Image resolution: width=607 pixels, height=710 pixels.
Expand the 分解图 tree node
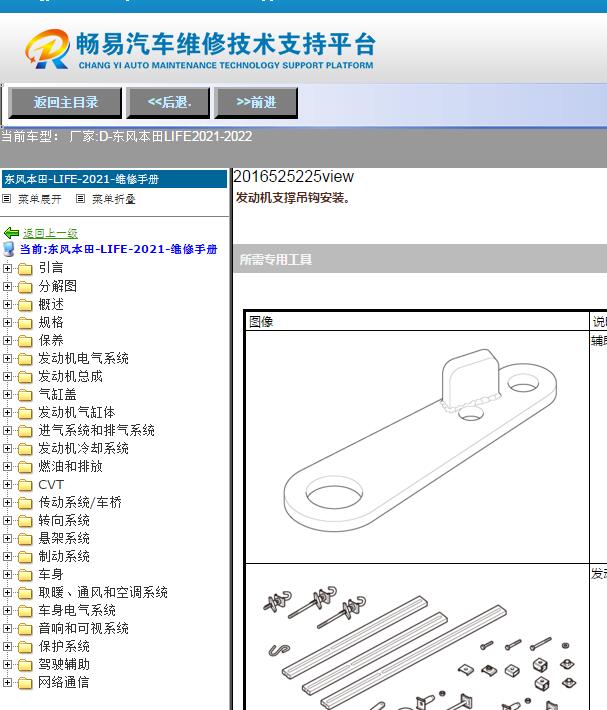click(7, 286)
